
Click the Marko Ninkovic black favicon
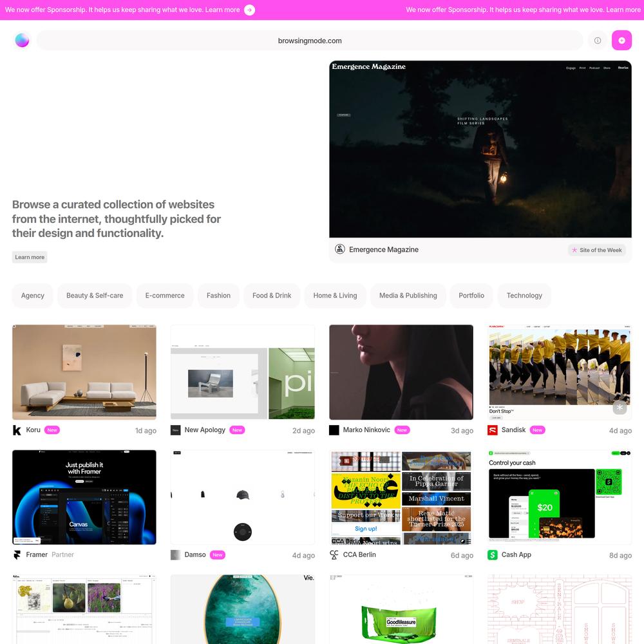pyautogui.click(x=334, y=430)
